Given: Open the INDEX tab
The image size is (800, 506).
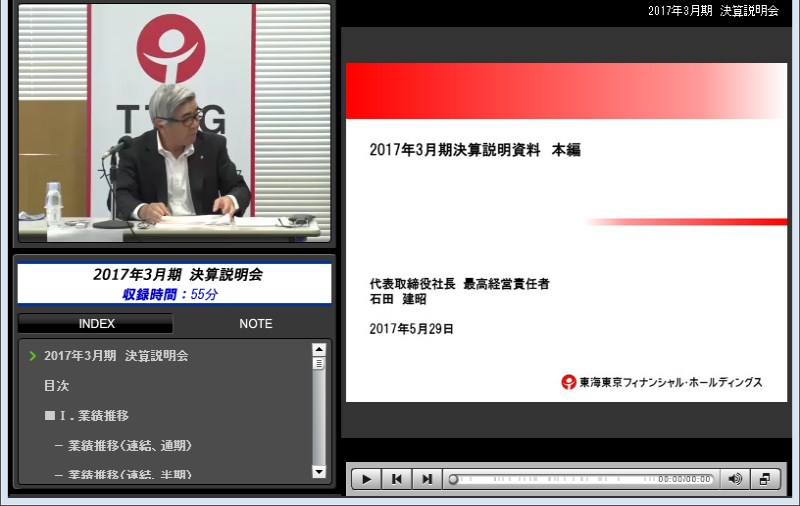Looking at the screenshot, I should 96,324.
